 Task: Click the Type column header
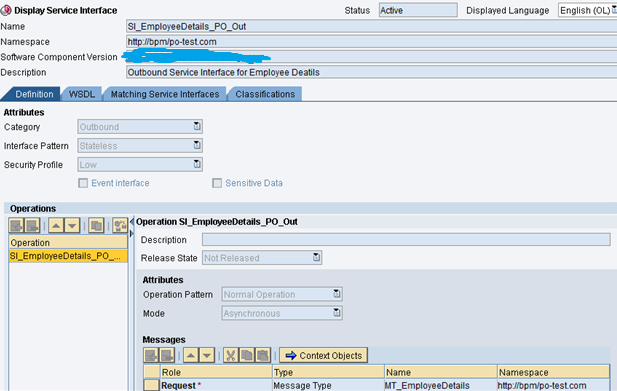(328, 372)
